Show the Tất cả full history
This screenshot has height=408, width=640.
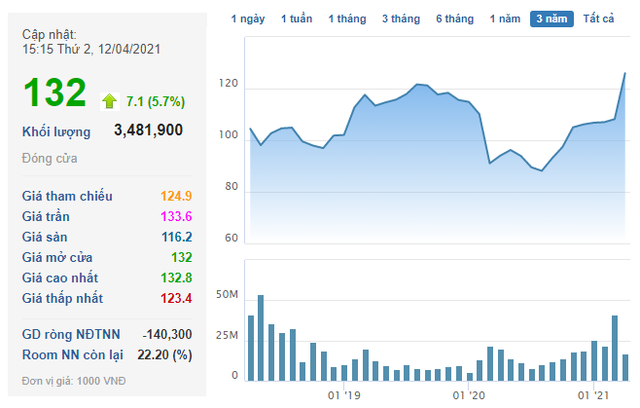(598, 19)
